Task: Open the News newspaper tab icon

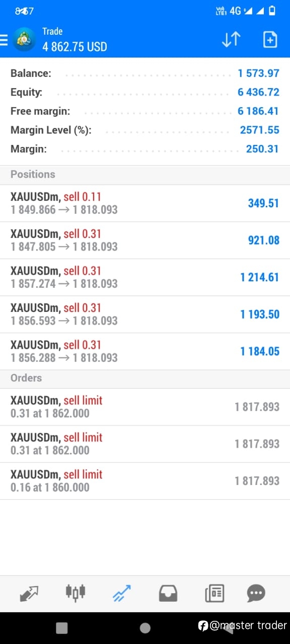Action: (x=214, y=594)
